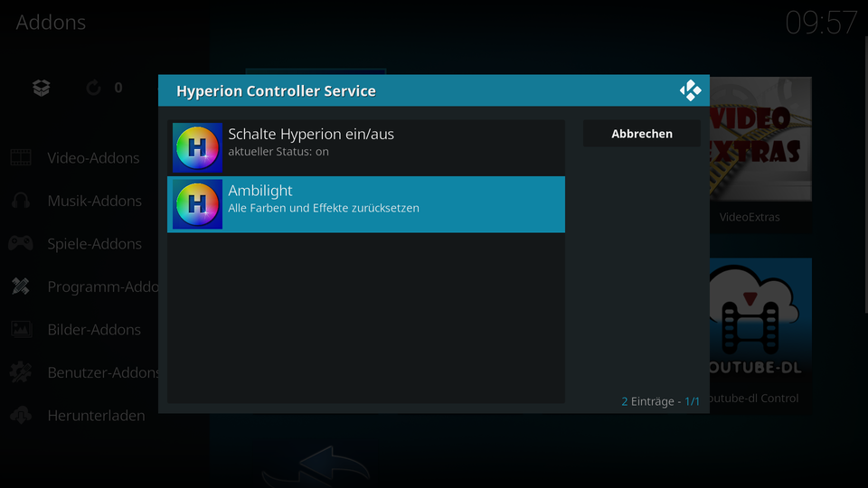Click the Kodi logo in dialog header

click(690, 90)
